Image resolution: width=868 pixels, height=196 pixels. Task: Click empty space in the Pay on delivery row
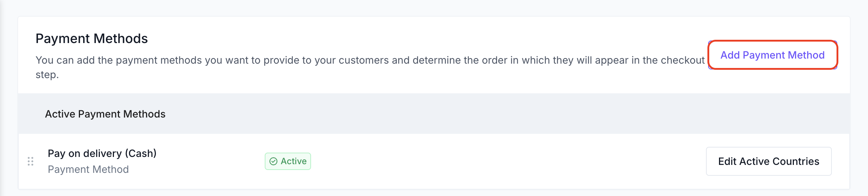click(x=506, y=161)
